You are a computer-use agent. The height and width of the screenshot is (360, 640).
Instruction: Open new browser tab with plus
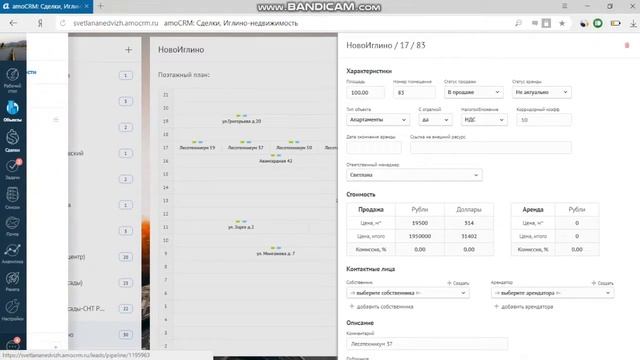[x=100, y=6]
